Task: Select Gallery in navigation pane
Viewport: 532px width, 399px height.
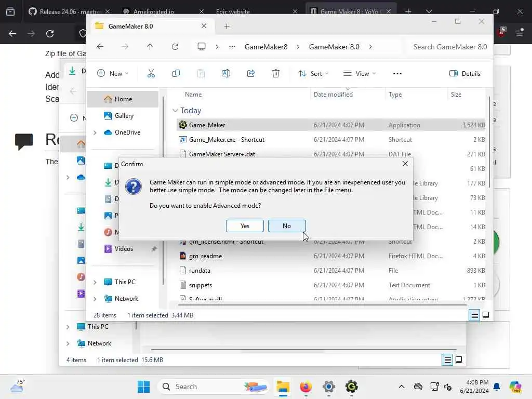Action: tap(123, 116)
